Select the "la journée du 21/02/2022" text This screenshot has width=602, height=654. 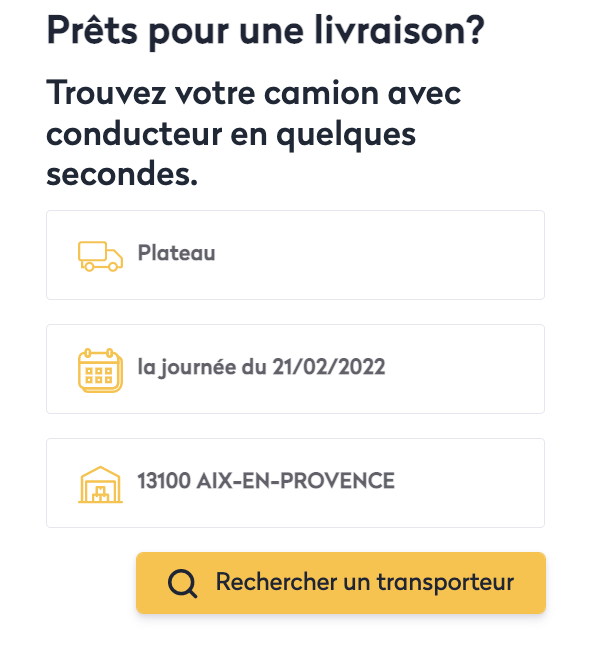point(261,368)
